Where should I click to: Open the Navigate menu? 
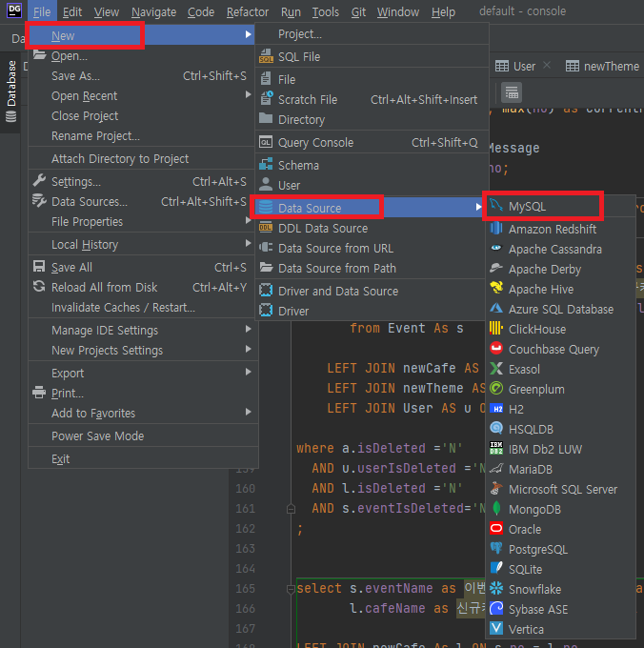tap(153, 12)
